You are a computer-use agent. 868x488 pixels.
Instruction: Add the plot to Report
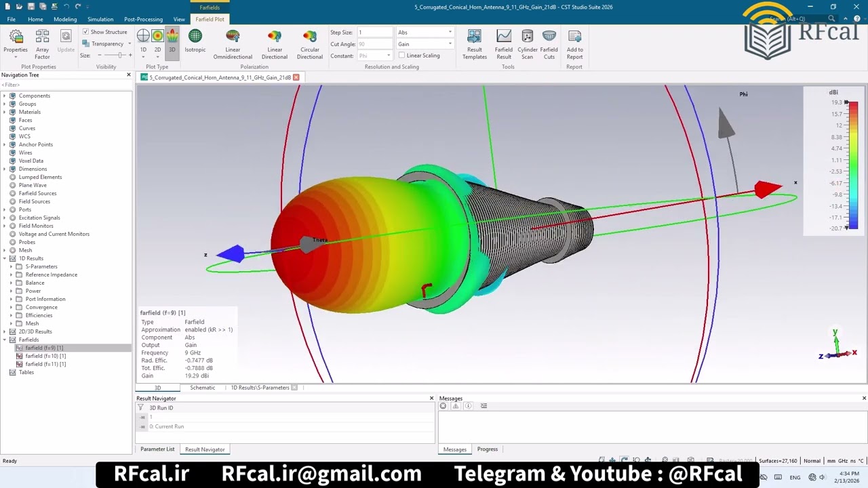(x=574, y=44)
